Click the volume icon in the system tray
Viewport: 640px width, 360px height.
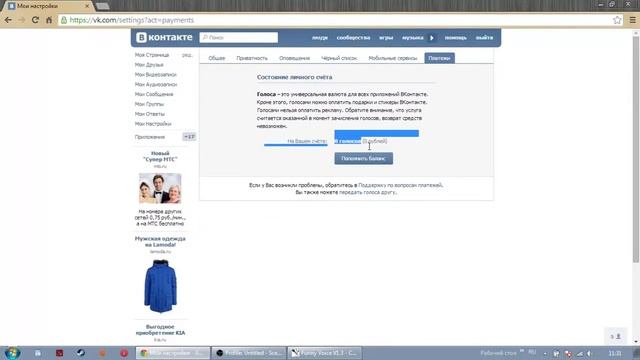590,353
